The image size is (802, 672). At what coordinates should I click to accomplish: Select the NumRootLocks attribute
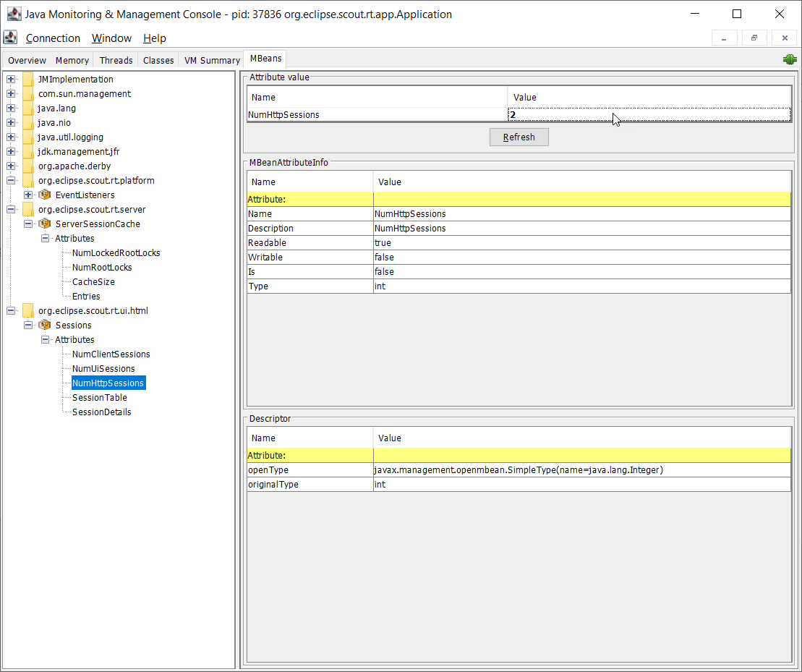tap(102, 268)
